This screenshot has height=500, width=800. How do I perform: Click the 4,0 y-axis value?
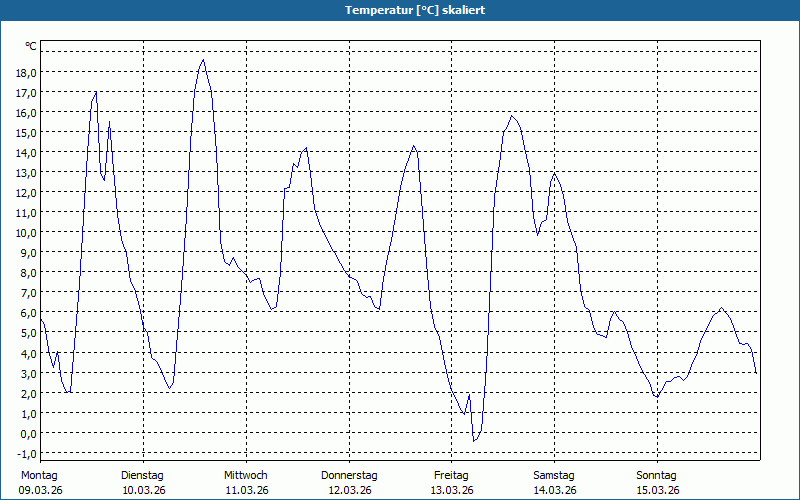[x=29, y=353]
